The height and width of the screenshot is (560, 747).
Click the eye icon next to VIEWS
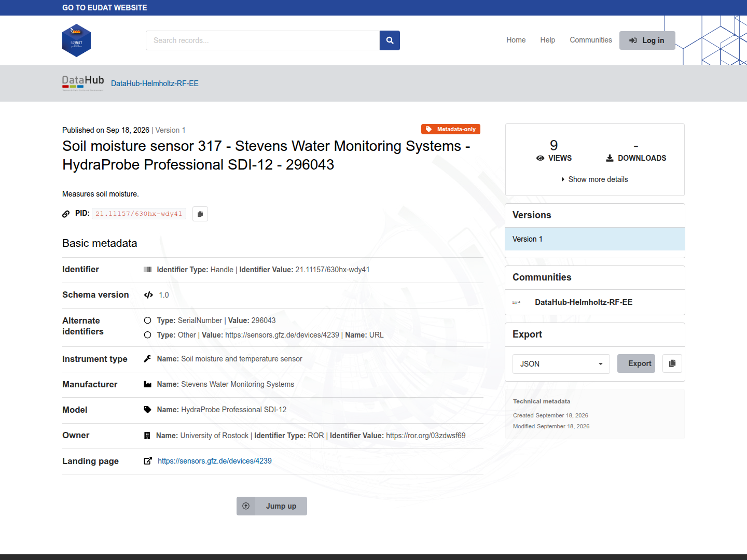click(541, 158)
